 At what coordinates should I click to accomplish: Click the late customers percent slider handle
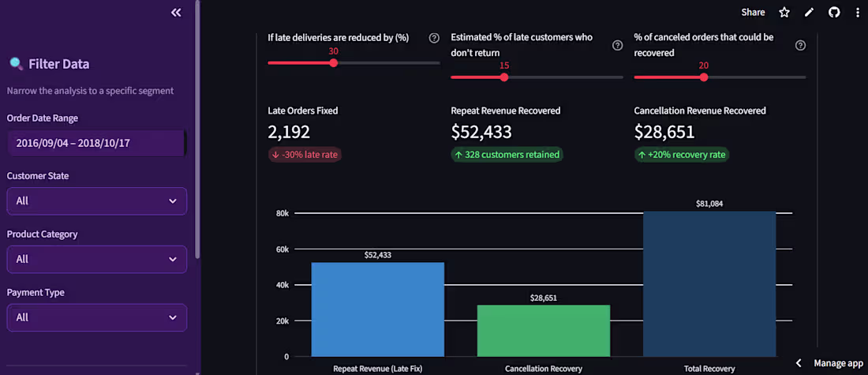click(503, 77)
